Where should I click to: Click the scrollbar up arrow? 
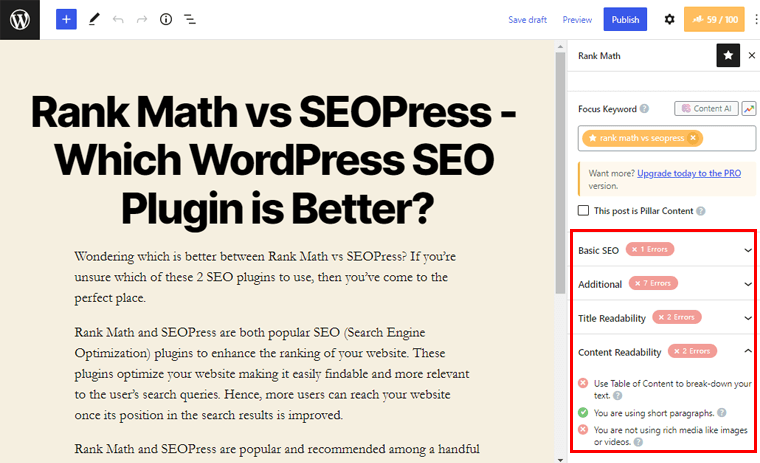pyautogui.click(x=560, y=47)
